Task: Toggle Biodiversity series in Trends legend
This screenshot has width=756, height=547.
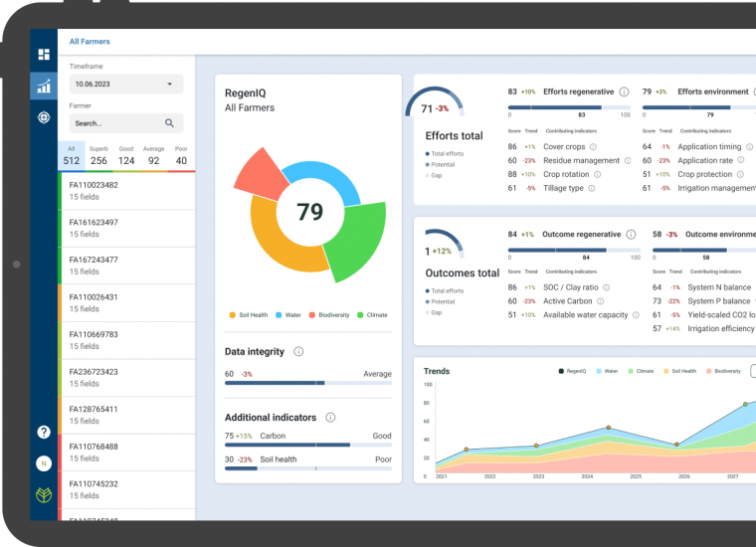Action: tap(721, 371)
